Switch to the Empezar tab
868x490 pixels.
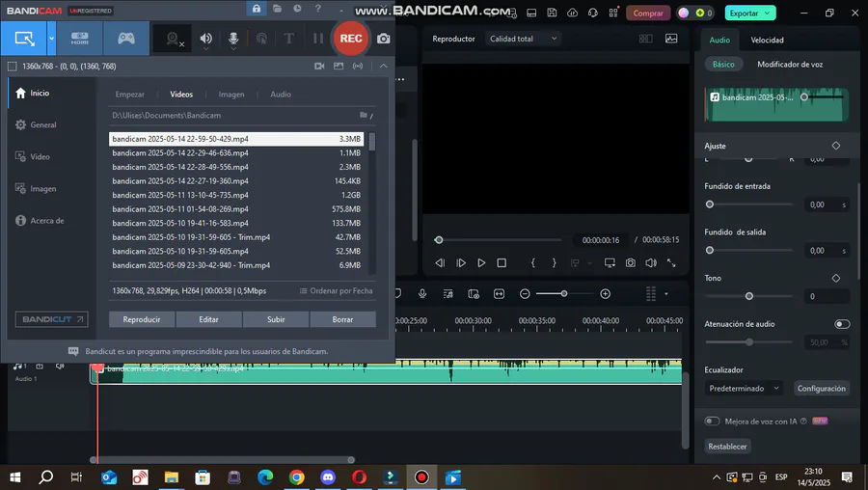[129, 95]
